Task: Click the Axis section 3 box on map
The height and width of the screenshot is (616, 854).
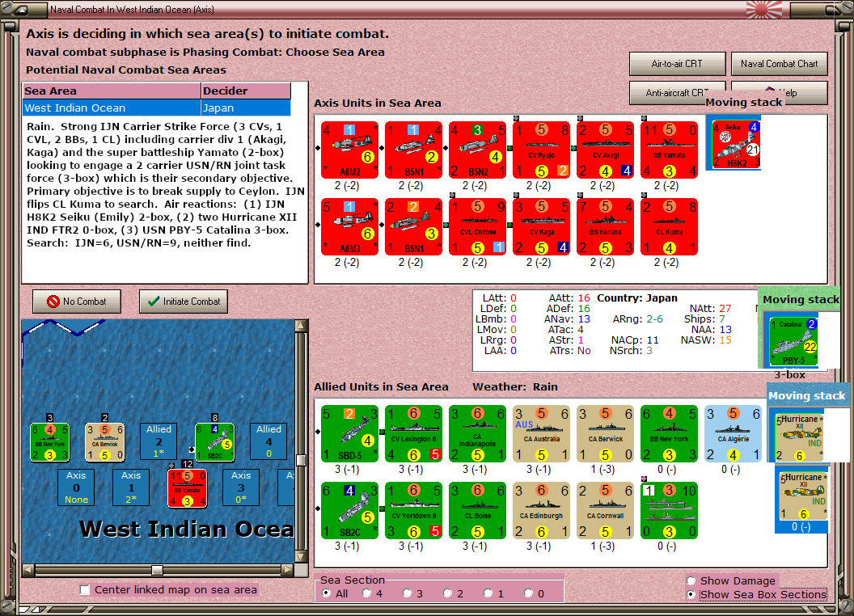Action: click(241, 487)
